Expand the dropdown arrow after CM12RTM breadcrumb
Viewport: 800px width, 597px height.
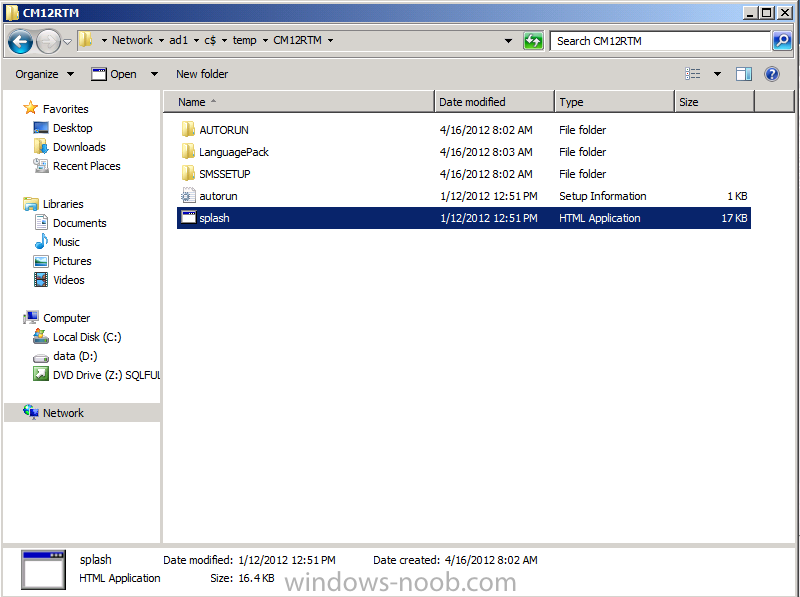point(331,40)
